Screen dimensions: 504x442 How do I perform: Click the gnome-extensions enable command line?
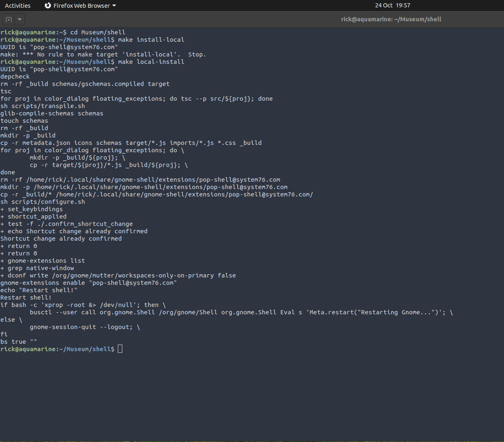tap(88, 282)
